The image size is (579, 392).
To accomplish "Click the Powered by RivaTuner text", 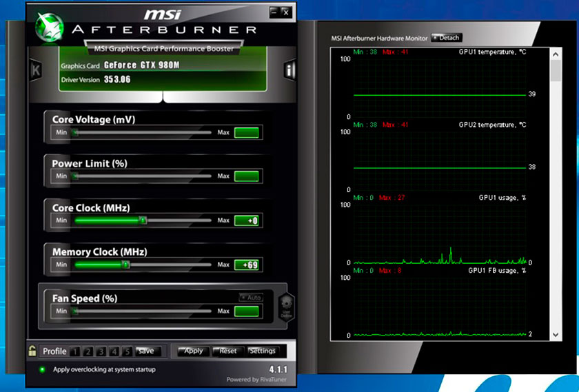I will [x=256, y=380].
